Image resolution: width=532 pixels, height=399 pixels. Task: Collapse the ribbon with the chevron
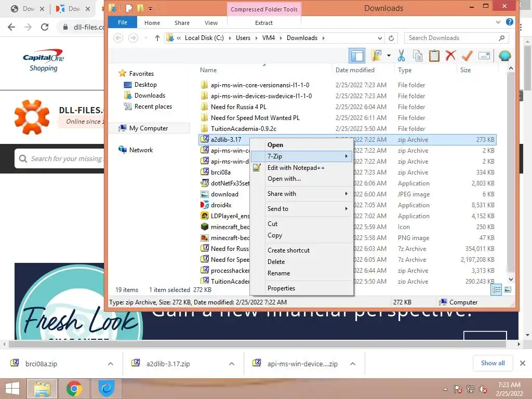[x=498, y=22]
